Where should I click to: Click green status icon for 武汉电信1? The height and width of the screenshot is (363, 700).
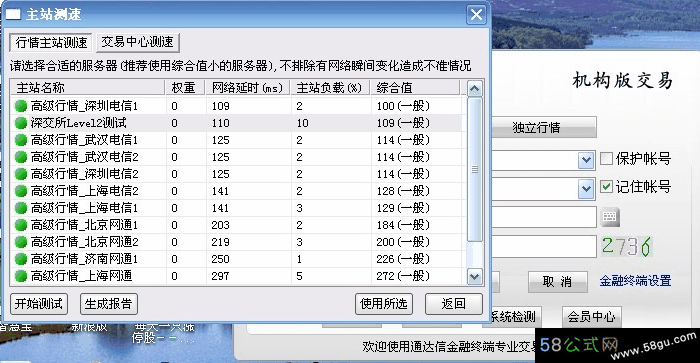[21, 140]
